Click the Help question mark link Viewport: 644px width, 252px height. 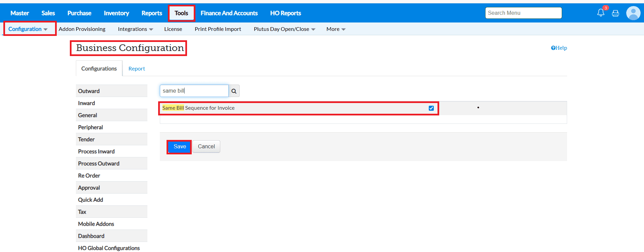tap(559, 48)
